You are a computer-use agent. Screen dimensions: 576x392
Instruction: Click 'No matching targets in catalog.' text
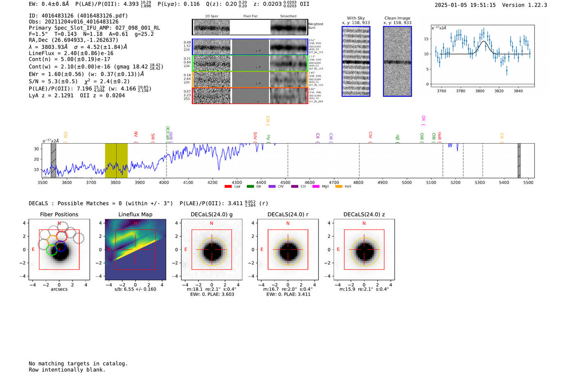click(78, 364)
